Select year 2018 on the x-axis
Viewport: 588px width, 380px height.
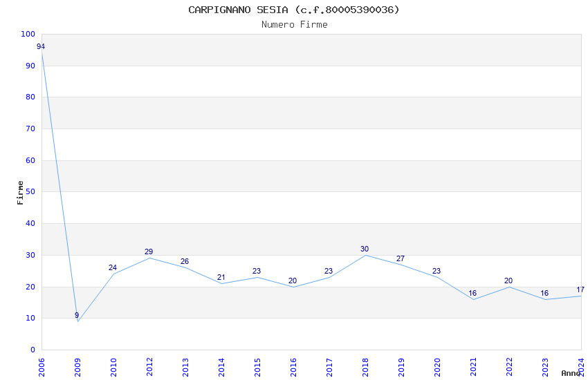tap(366, 368)
